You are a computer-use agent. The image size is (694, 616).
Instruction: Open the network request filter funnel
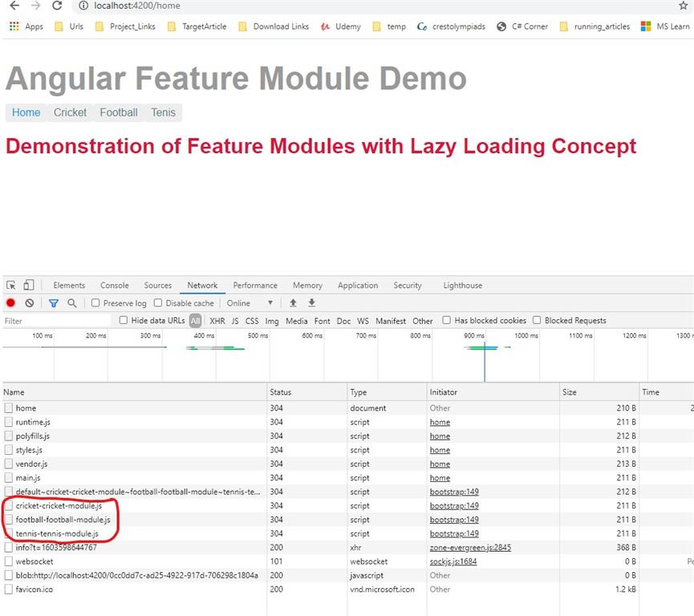click(x=53, y=302)
